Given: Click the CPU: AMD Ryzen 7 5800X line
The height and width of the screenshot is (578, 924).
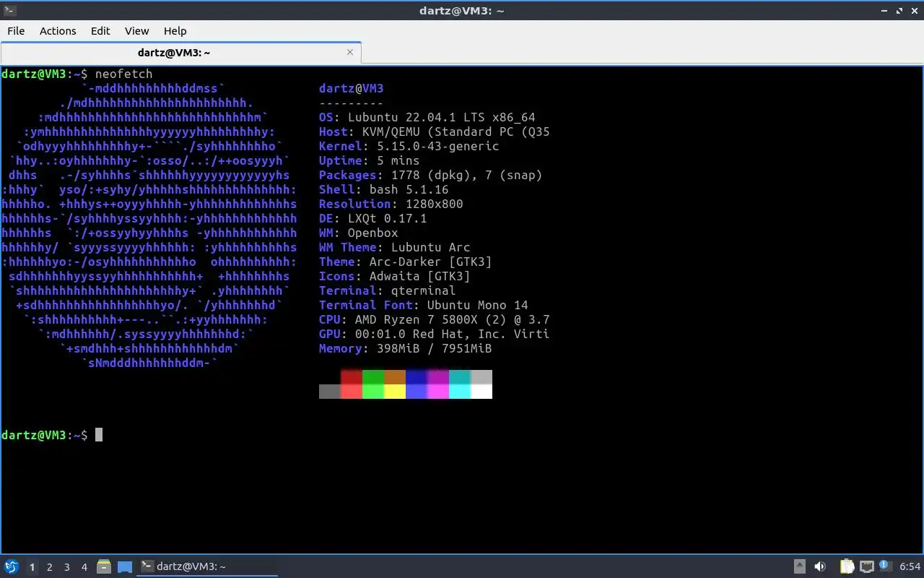Looking at the screenshot, I should point(435,319).
